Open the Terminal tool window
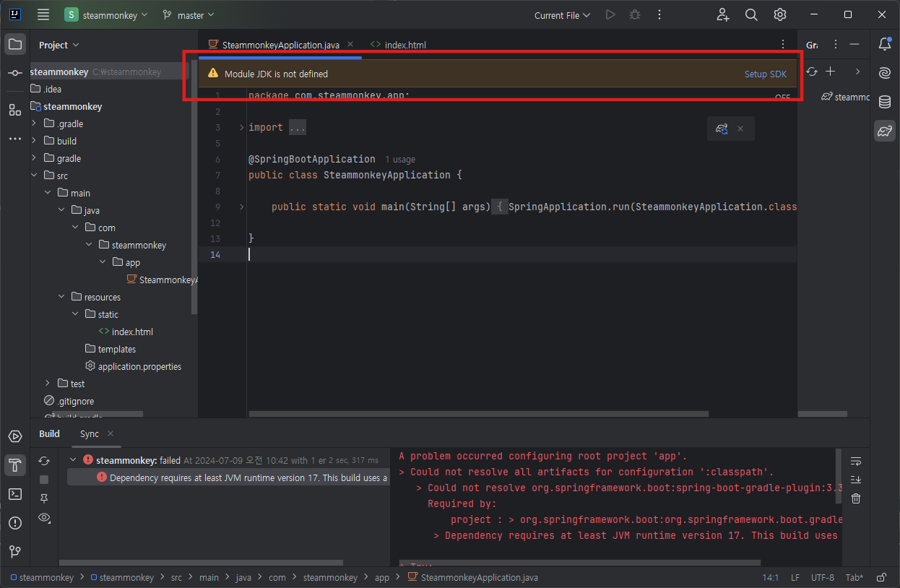 click(x=15, y=494)
